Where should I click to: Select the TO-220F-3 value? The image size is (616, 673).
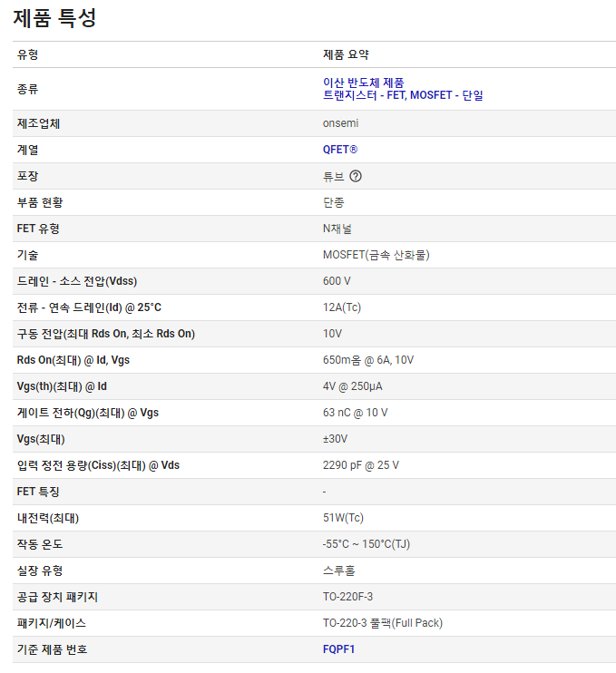347,597
